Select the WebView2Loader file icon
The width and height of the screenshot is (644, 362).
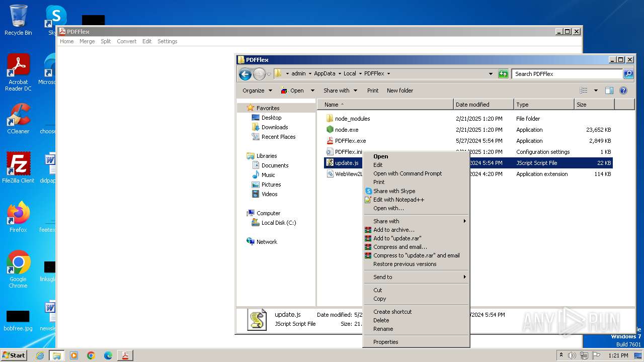tap(330, 174)
